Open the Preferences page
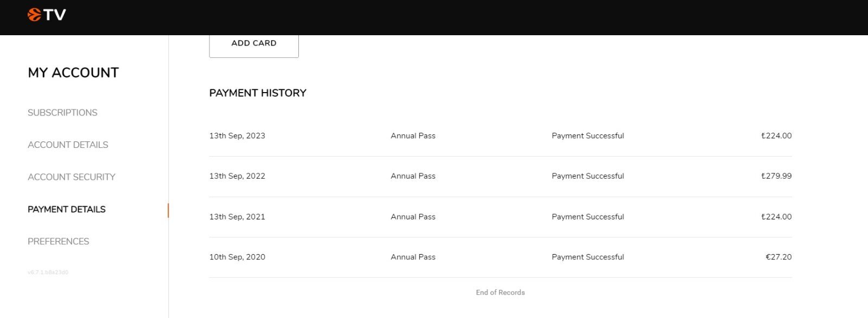The image size is (868, 318). click(59, 242)
